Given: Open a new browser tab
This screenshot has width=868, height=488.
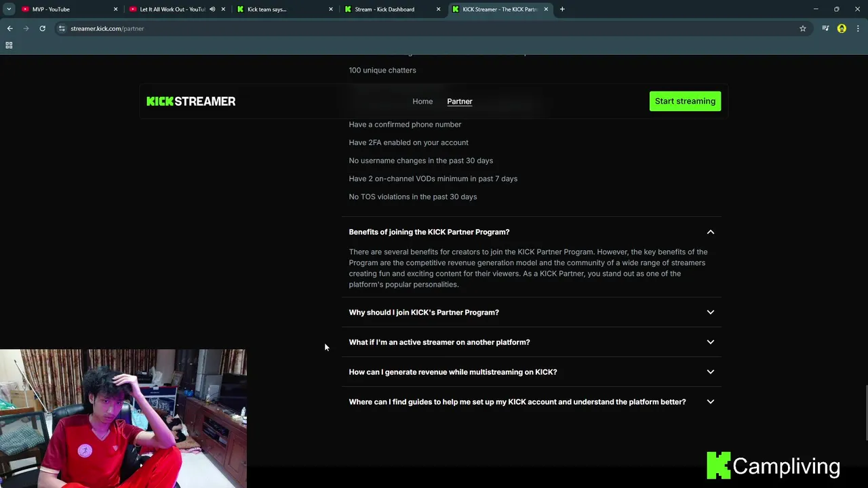Looking at the screenshot, I should [562, 9].
